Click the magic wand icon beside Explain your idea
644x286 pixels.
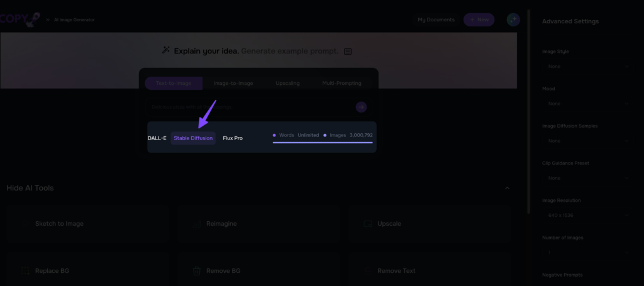tap(166, 50)
